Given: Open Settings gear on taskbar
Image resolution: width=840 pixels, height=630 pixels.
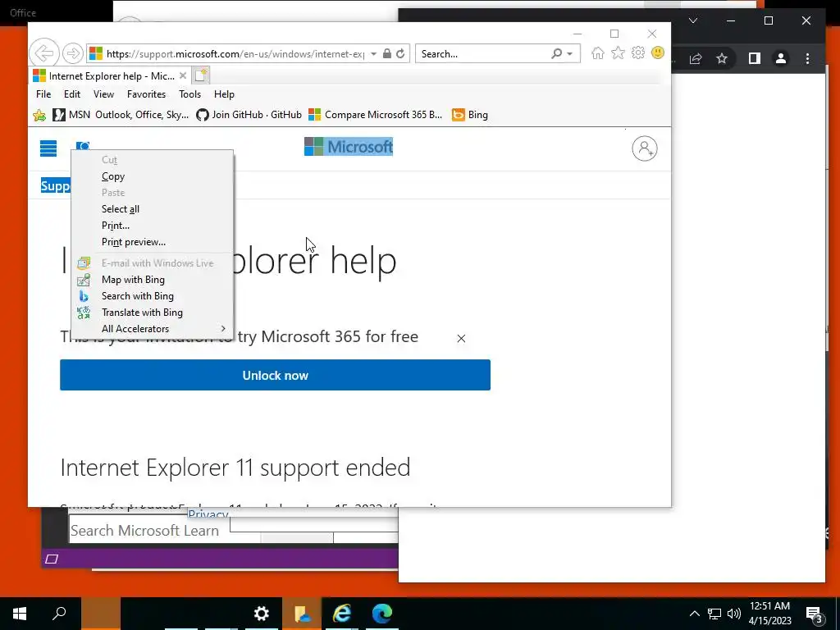Looking at the screenshot, I should (262, 613).
